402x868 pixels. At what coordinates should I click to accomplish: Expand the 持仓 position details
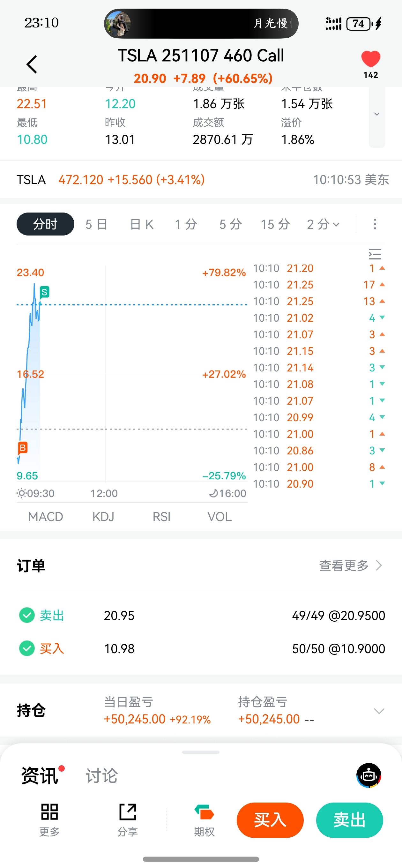click(x=379, y=711)
